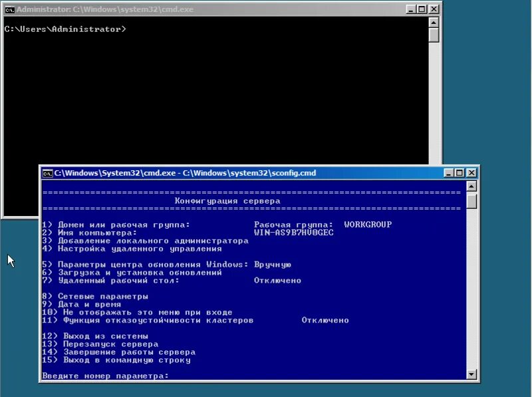Click option 7 'Удаленный рабочий стол'

pos(110,281)
